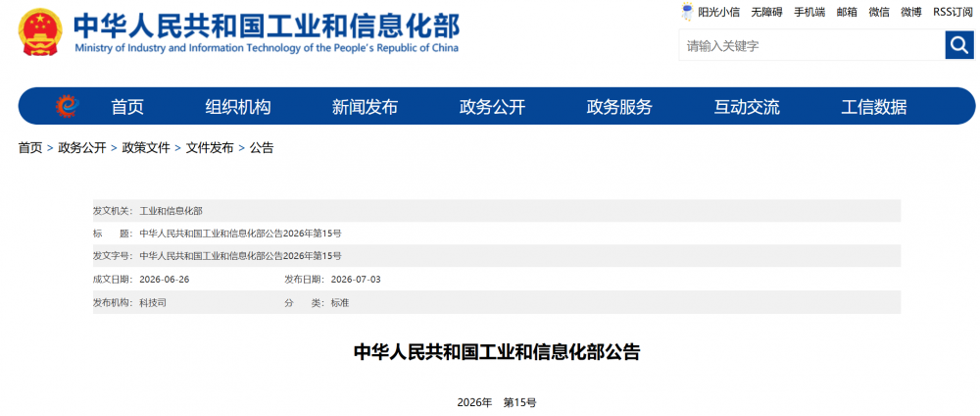Select 政务公开 in the navigation bar
980x416 pixels.
point(493,107)
